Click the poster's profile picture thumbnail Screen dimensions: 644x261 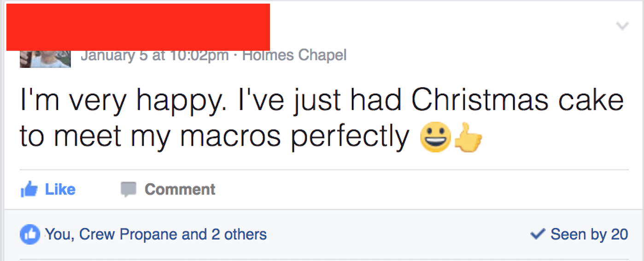click(x=45, y=59)
